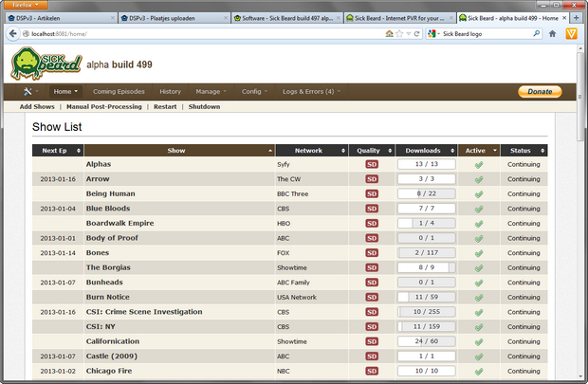Open the Blue Bloods show page
Screen dimensions: 588x384
pos(108,209)
